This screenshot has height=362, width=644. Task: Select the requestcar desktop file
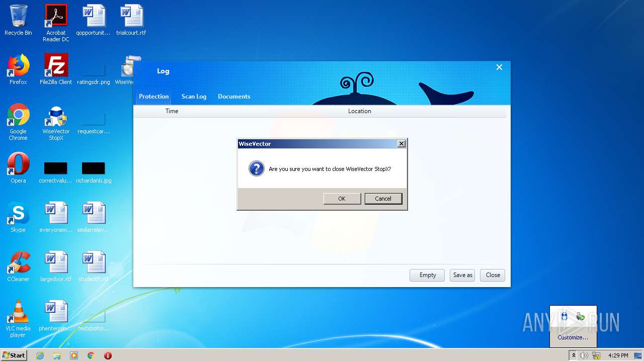tap(93, 124)
